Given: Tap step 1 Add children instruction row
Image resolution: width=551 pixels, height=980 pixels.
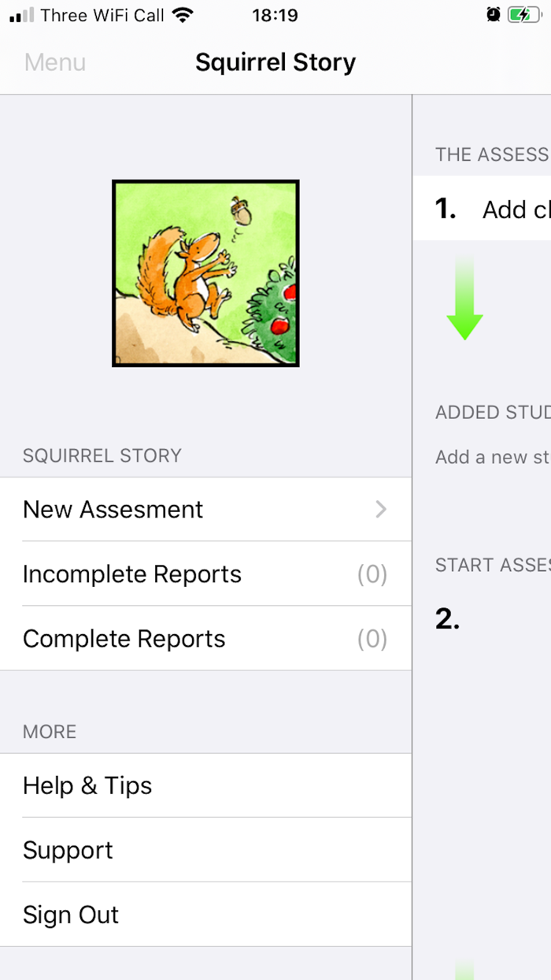Looking at the screenshot, I should point(488,210).
